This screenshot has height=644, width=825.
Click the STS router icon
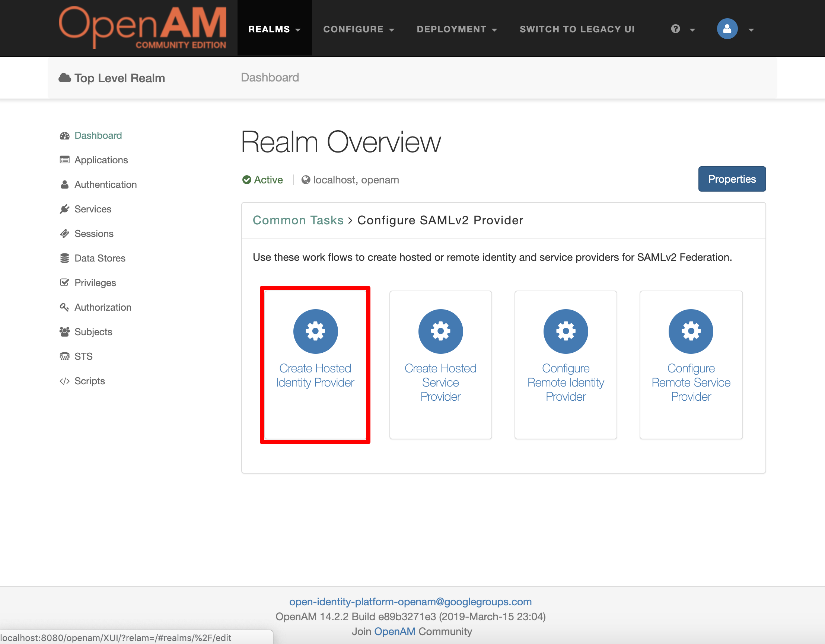point(65,356)
